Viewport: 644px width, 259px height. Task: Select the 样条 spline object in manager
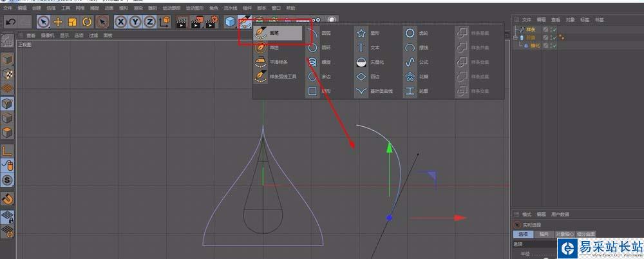[x=531, y=30]
